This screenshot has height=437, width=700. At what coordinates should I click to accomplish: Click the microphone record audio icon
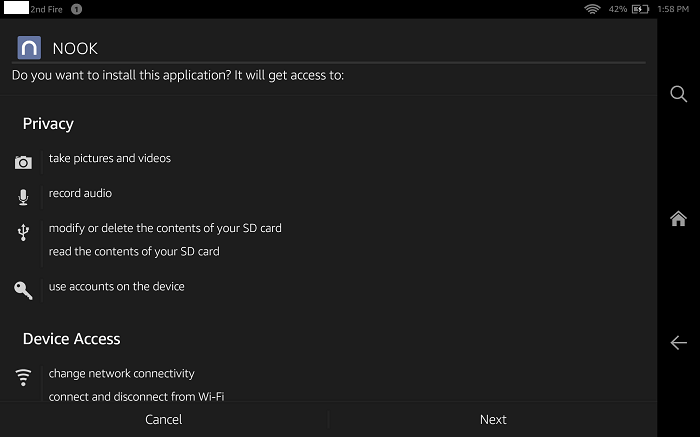click(23, 197)
